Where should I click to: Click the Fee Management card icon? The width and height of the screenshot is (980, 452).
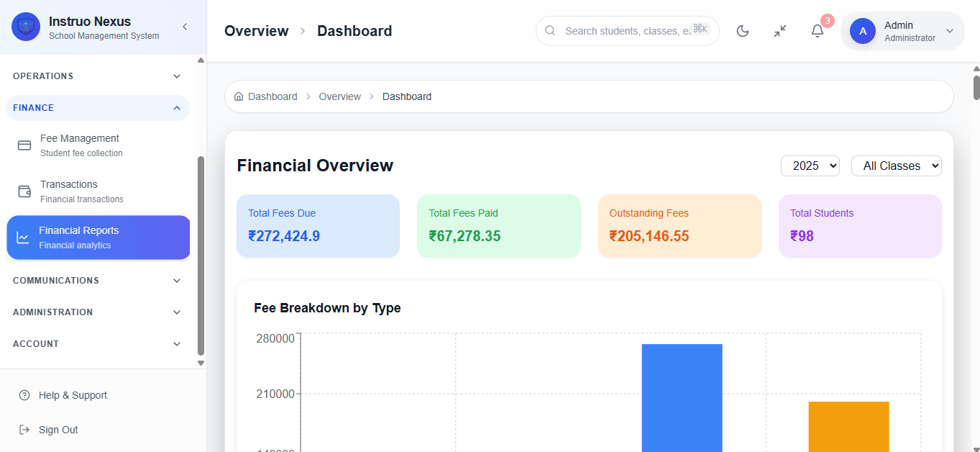click(x=24, y=145)
